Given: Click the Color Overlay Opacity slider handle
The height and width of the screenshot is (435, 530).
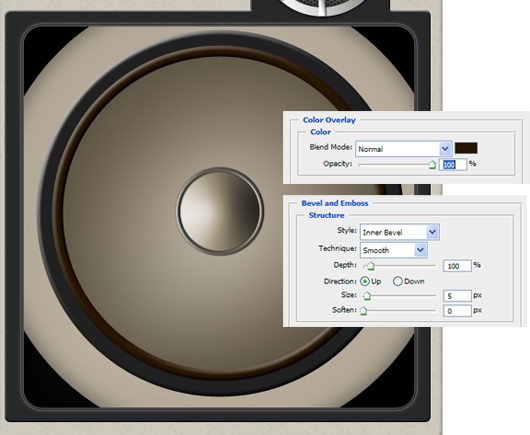Looking at the screenshot, I should click(432, 165).
